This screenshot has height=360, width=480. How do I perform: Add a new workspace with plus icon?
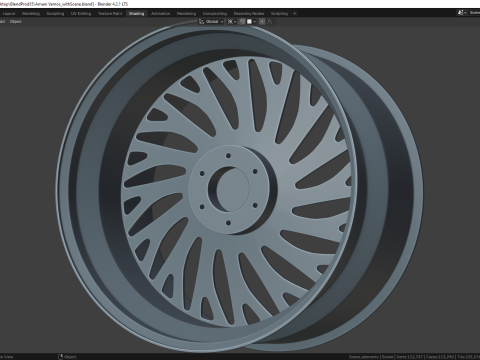295,14
